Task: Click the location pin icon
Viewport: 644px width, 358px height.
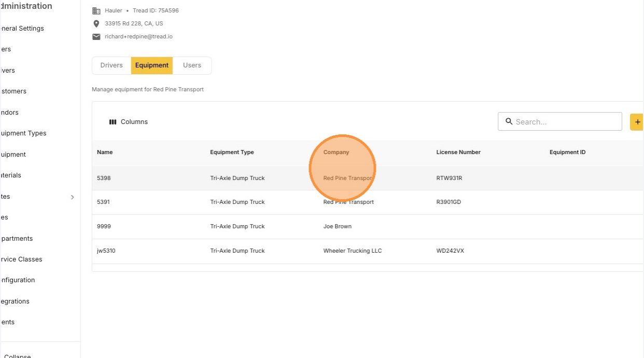Action: coord(96,23)
